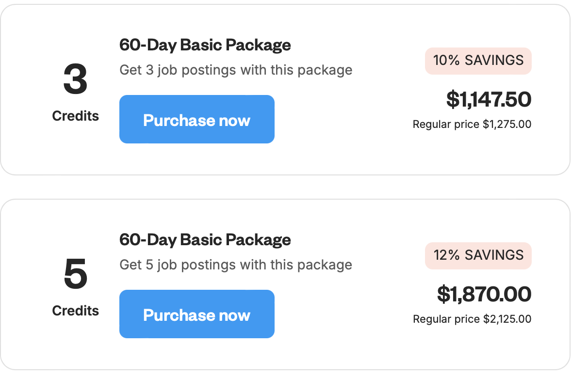Click blank area inside the 3-credit card
The image size is (588, 377).
pos(349,145)
